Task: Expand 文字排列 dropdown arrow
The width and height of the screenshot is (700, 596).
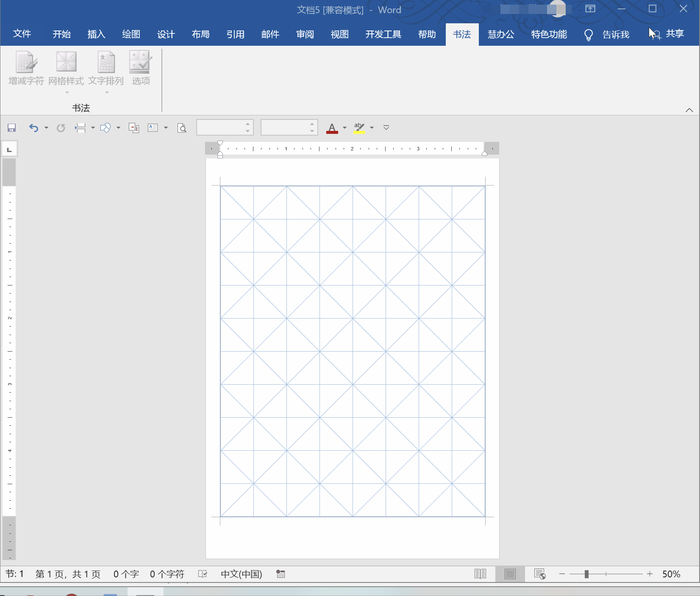Action: pos(107,92)
